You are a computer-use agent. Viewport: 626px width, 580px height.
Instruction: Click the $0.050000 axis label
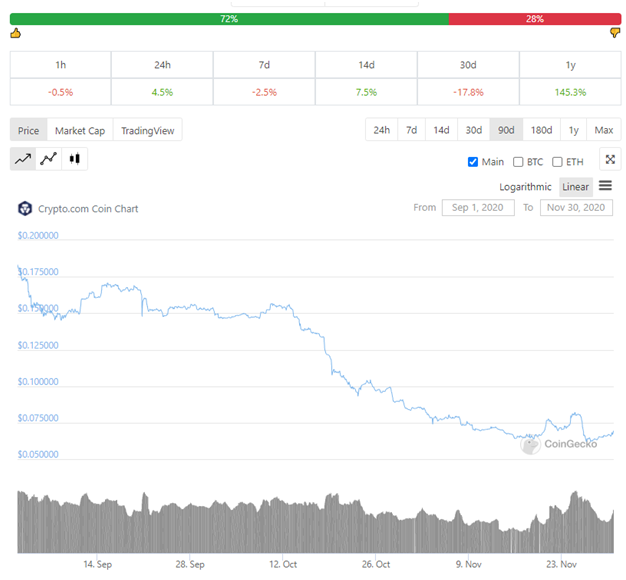coord(38,454)
